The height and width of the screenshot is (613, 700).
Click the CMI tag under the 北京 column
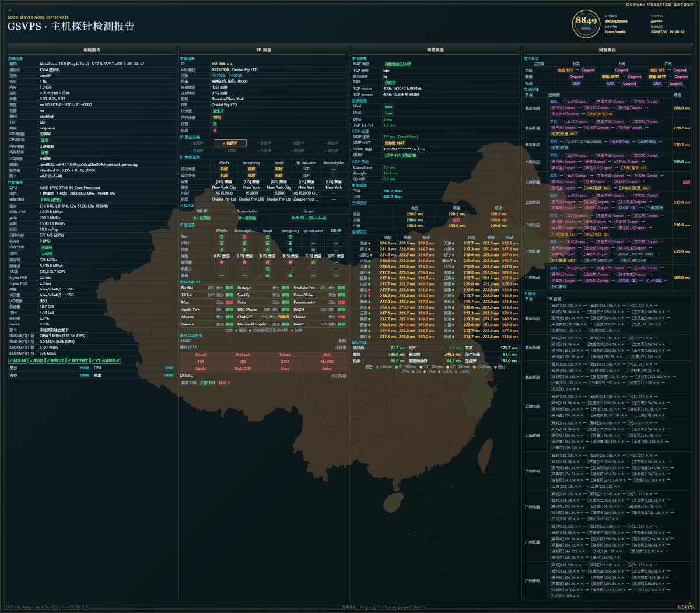pos(576,83)
